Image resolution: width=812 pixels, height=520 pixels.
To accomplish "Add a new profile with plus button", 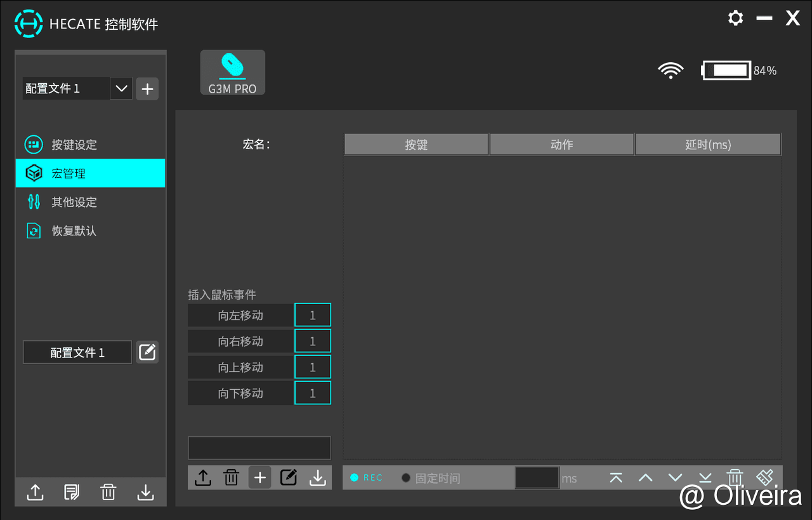I will 147,89.
